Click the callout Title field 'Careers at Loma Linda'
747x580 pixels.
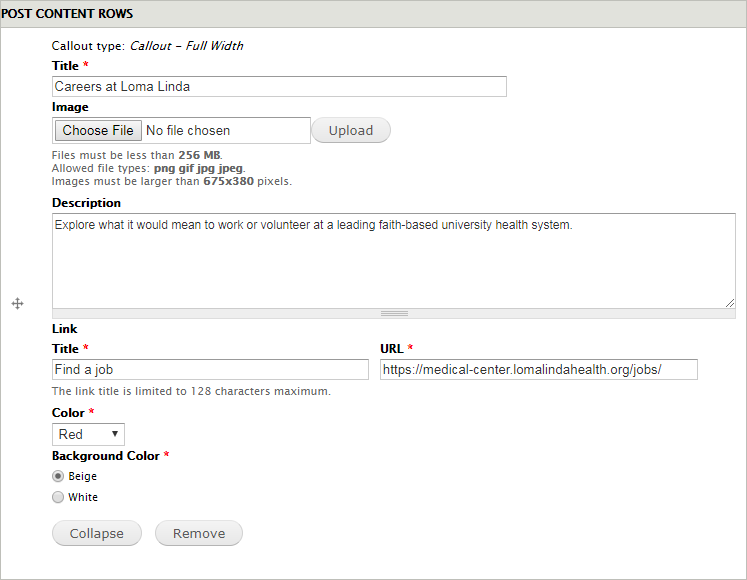point(279,86)
